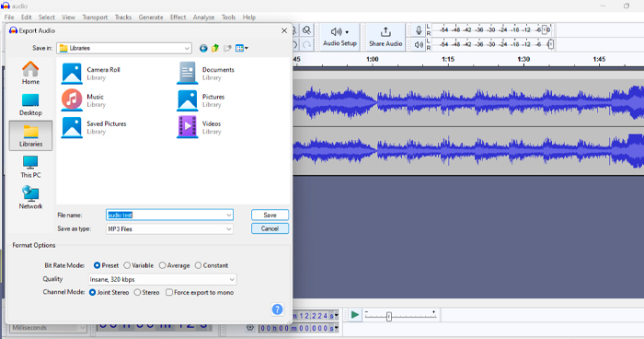This screenshot has height=339, width=644.
Task: Close the Export Audio dialog
Action: (x=283, y=30)
